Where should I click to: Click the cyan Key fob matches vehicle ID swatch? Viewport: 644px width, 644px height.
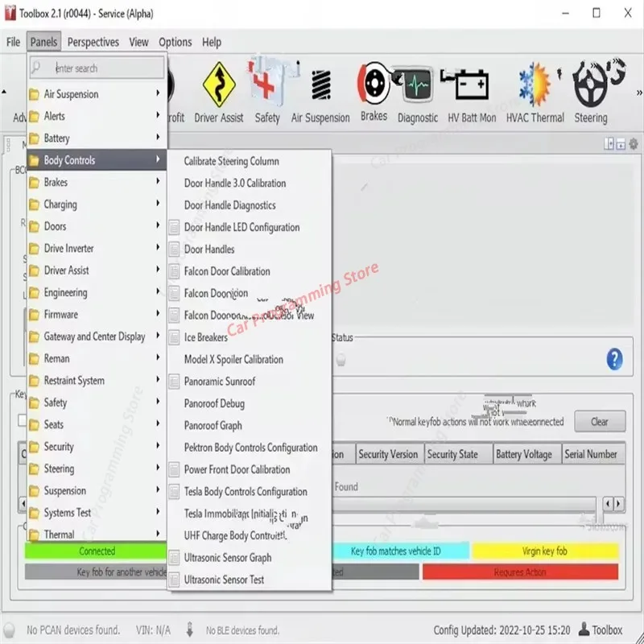pos(400,551)
